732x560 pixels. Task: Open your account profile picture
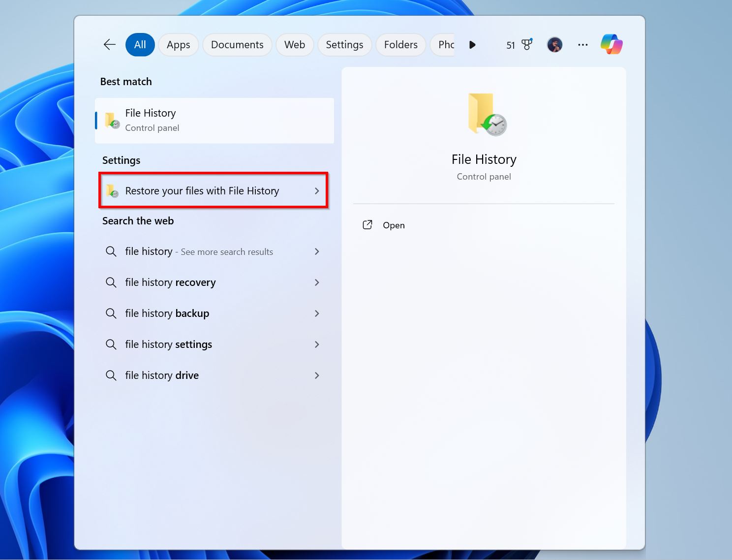coord(554,44)
